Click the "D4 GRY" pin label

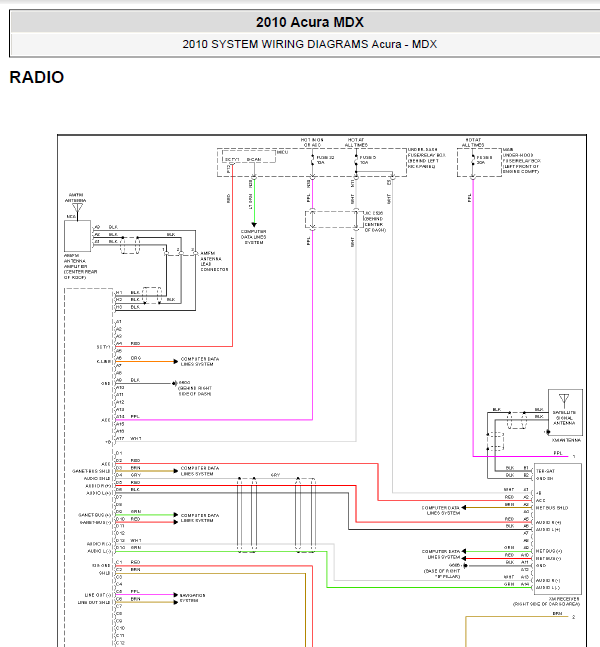click(128, 475)
